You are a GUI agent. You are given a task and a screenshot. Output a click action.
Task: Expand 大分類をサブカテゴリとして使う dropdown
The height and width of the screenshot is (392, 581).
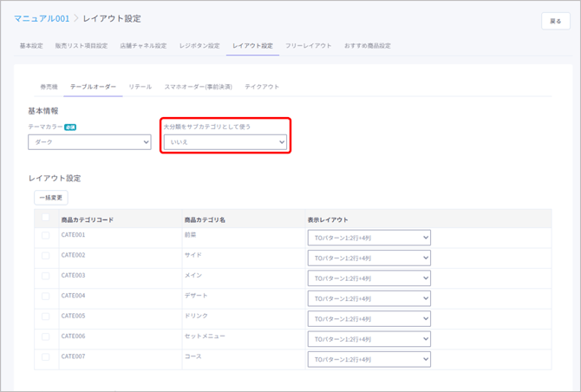pos(225,141)
